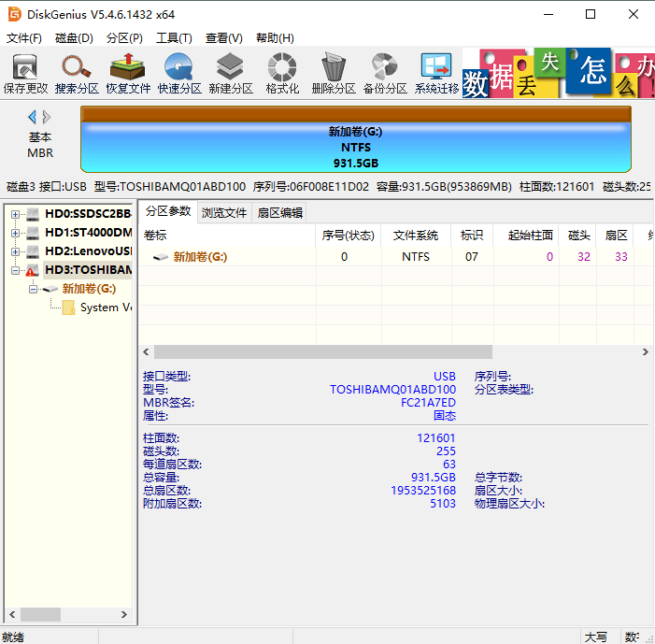
Task: Click the 就绪 status bar text
Action: pos(13,637)
